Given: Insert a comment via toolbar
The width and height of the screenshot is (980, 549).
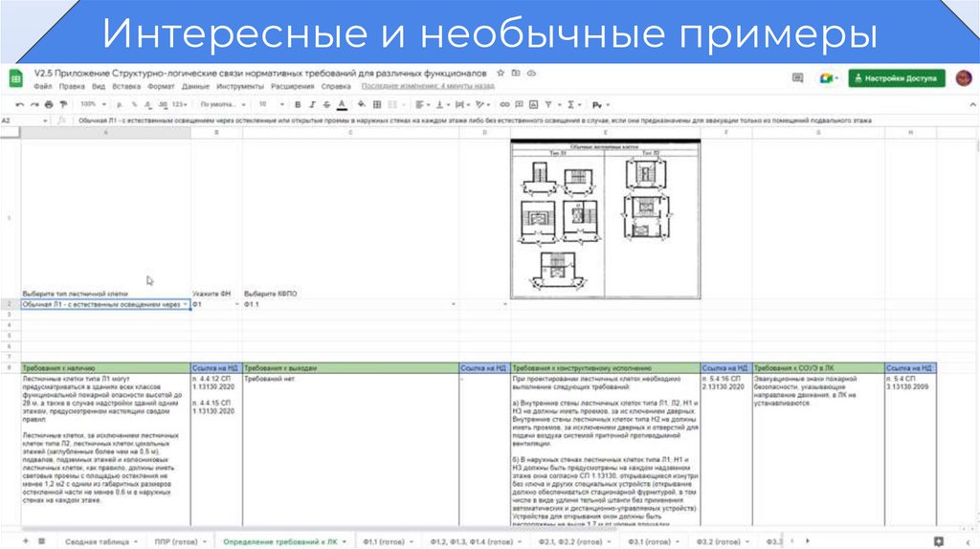Looking at the screenshot, I should coord(519,105).
